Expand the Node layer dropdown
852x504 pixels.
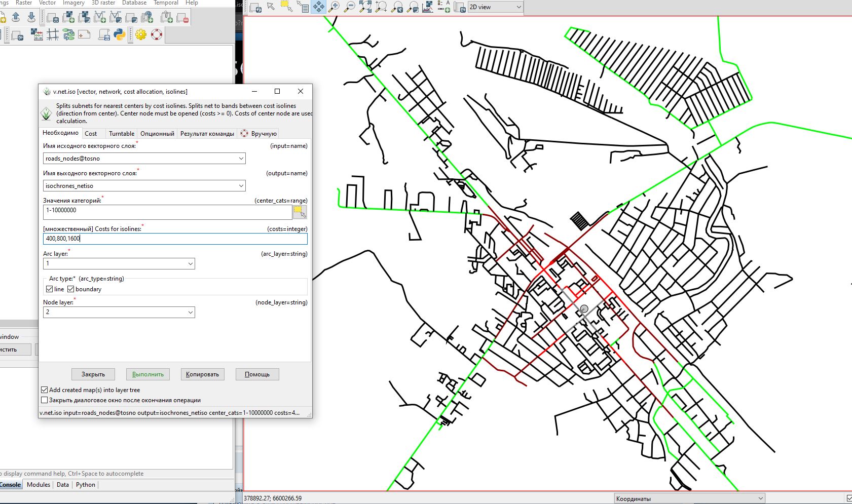(x=190, y=313)
